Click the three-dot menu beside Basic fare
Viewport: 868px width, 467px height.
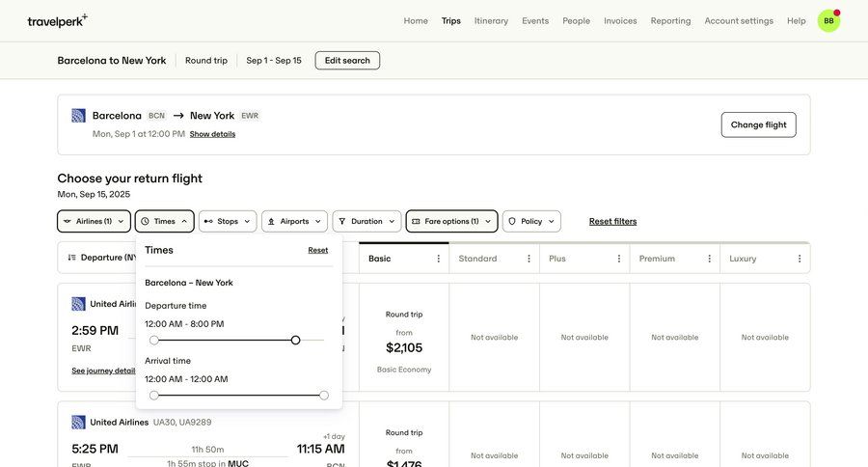coord(439,259)
